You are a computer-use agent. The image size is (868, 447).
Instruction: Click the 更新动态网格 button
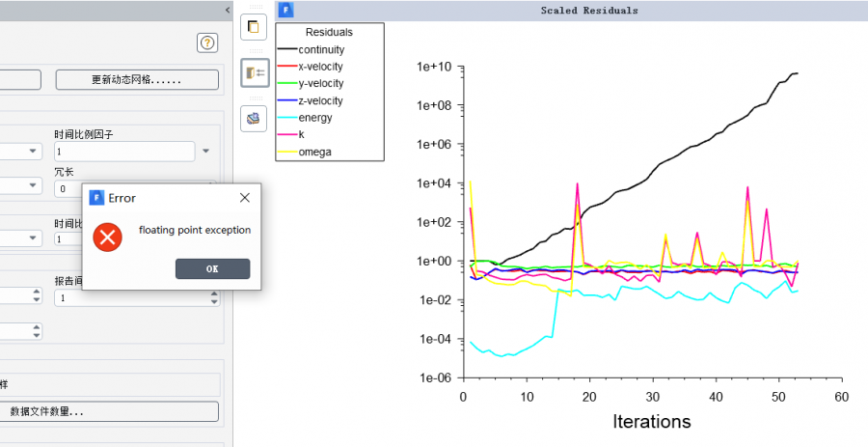(x=136, y=79)
